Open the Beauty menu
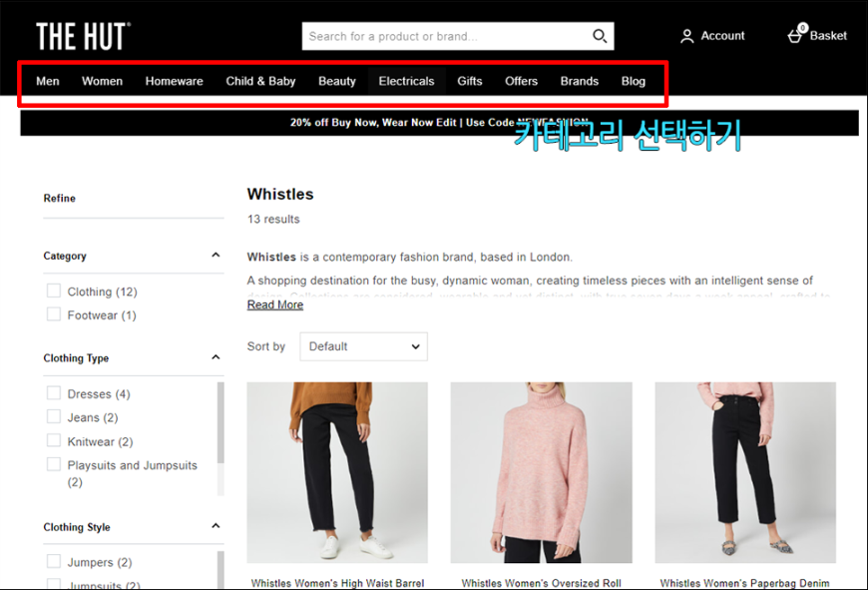This screenshot has height=590, width=868. [x=337, y=81]
